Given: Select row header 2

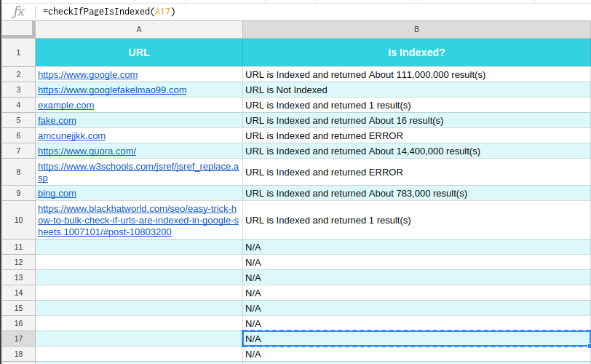Looking at the screenshot, I should click(18, 74).
